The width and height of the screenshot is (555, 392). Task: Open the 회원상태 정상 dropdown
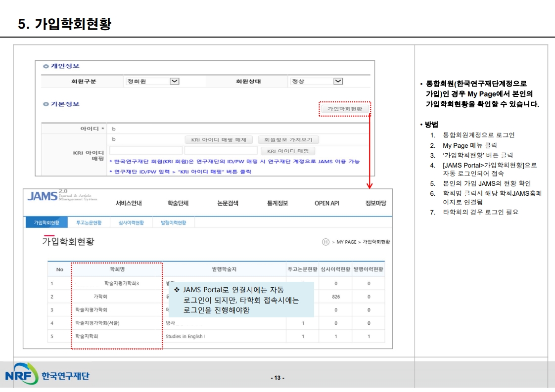[317, 82]
